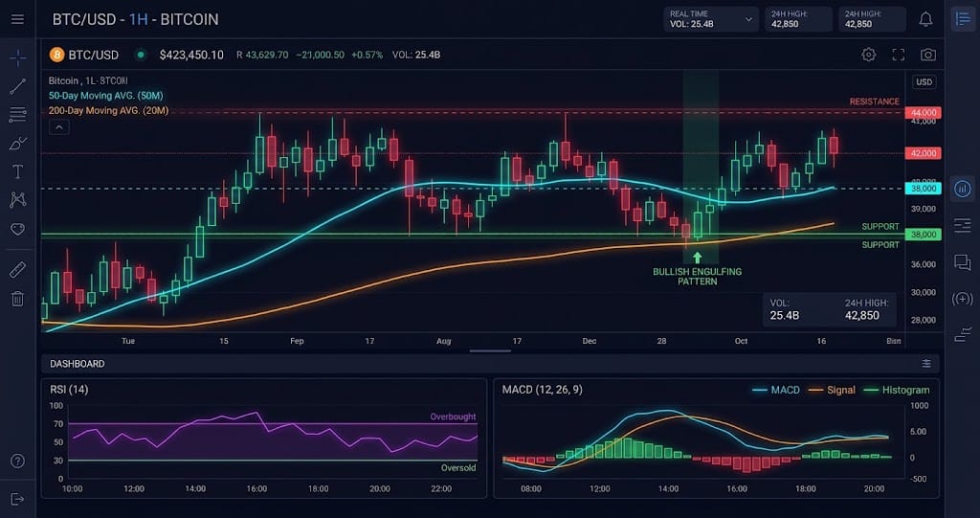Click the logout exit icon
This screenshot has height=518, width=980.
(x=17, y=499)
